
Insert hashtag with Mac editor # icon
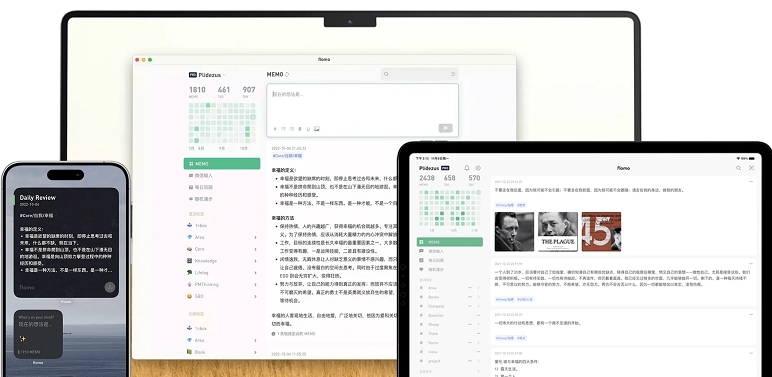[x=275, y=129]
